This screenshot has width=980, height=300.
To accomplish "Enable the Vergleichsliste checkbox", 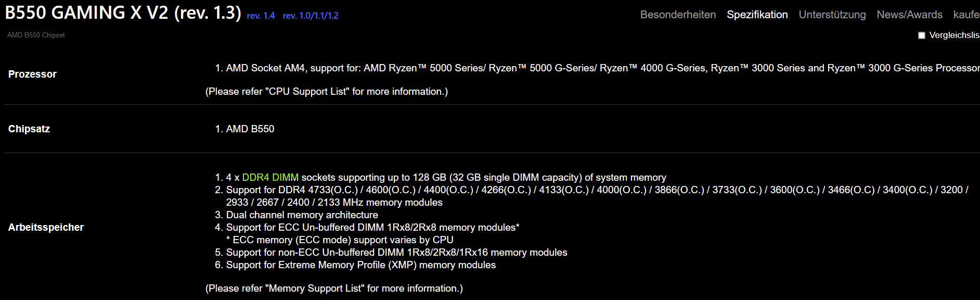I will pyautogui.click(x=922, y=35).
